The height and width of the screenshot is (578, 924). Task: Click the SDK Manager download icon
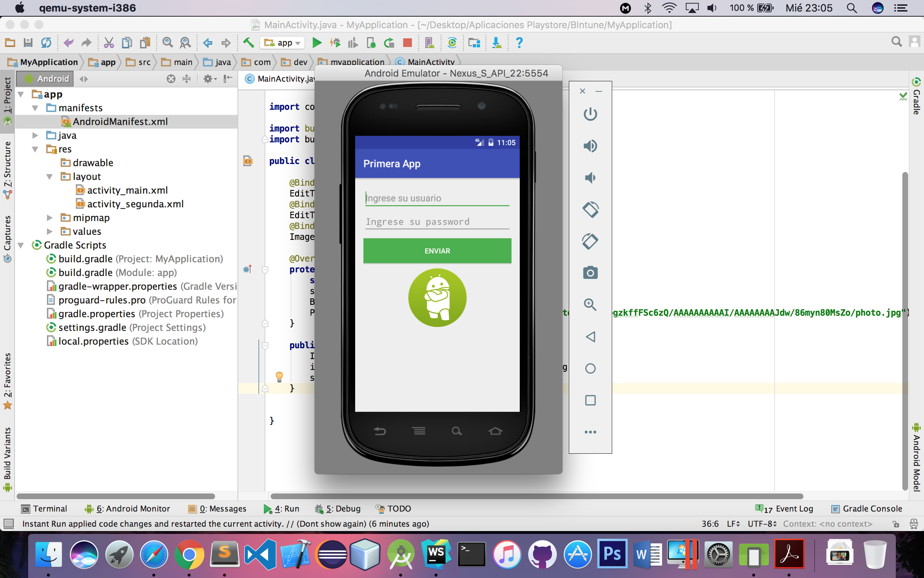point(497,43)
